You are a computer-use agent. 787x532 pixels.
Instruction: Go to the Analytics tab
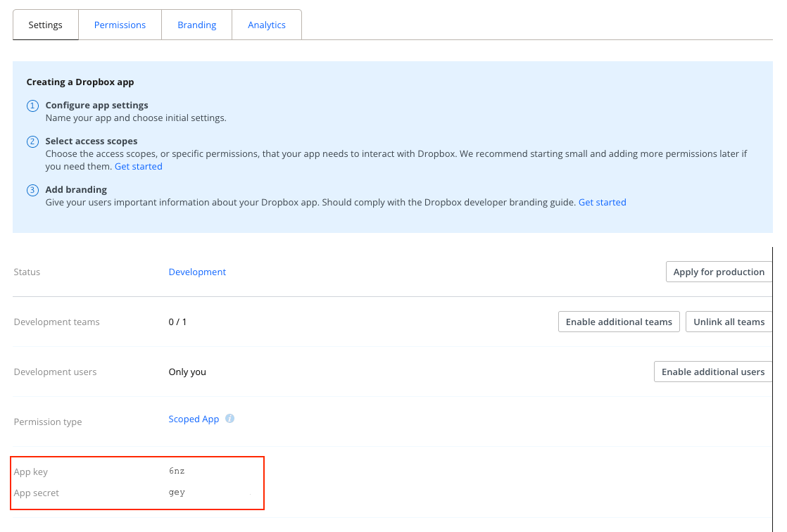tap(267, 25)
